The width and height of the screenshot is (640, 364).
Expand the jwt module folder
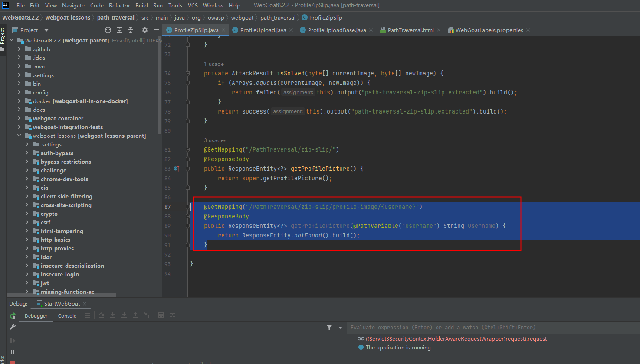click(27, 283)
